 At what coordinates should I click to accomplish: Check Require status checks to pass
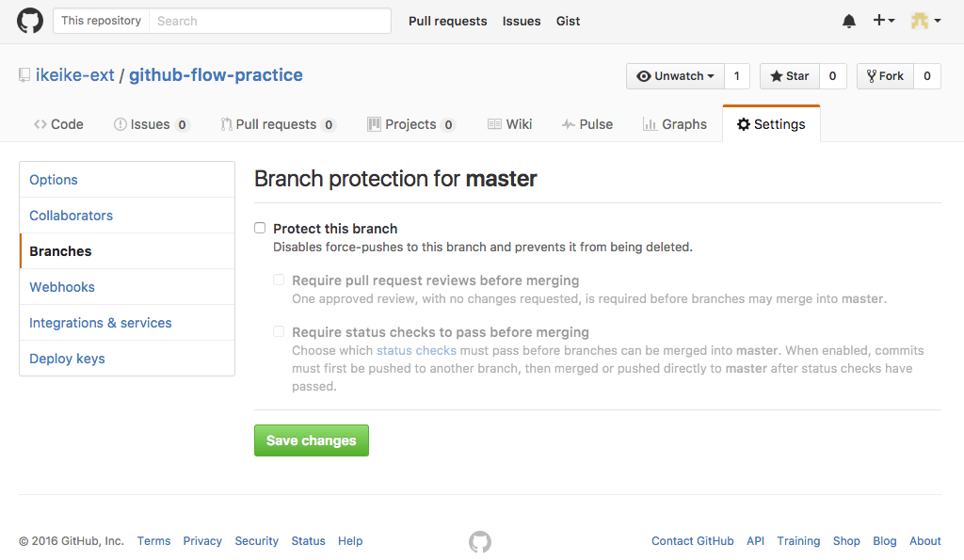279,331
